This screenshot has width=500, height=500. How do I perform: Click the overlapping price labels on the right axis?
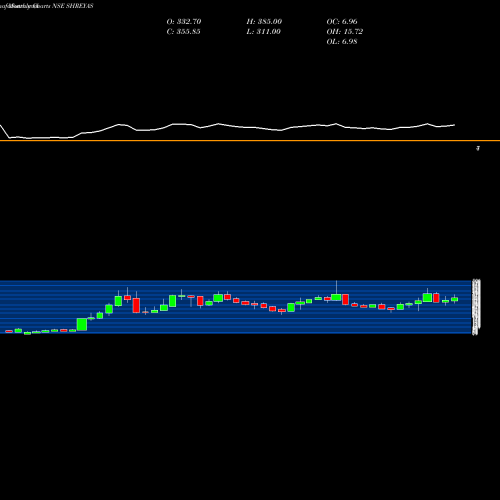click(477, 307)
